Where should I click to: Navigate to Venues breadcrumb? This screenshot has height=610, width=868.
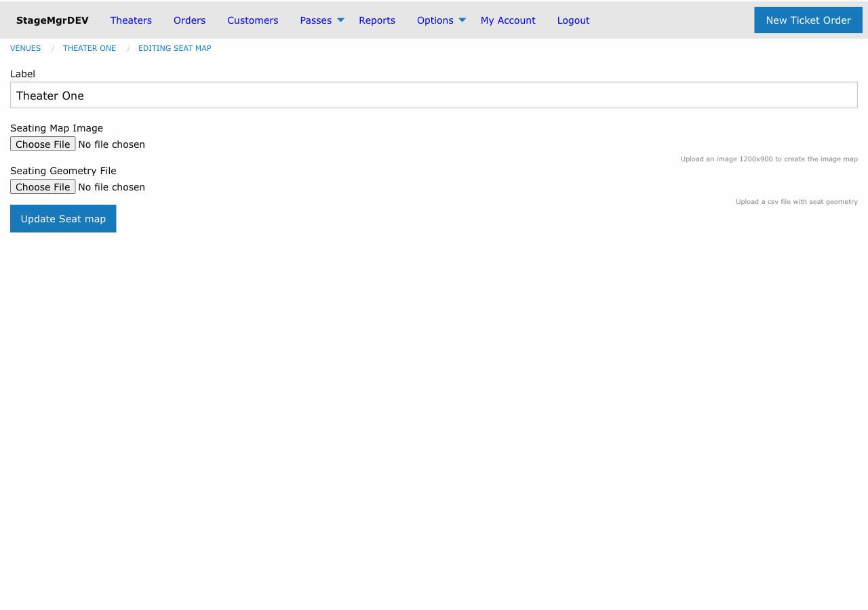click(25, 48)
